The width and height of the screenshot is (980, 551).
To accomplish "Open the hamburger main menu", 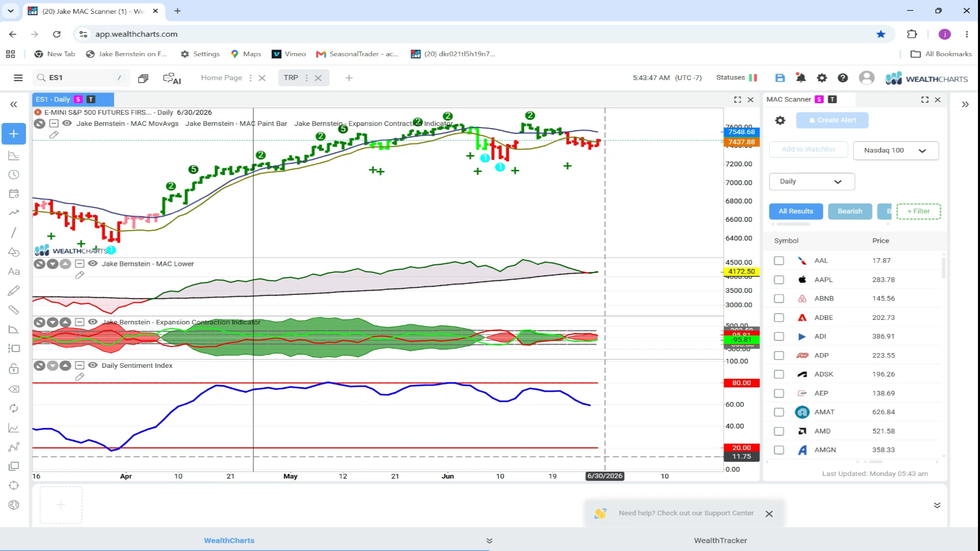I will coord(18,78).
